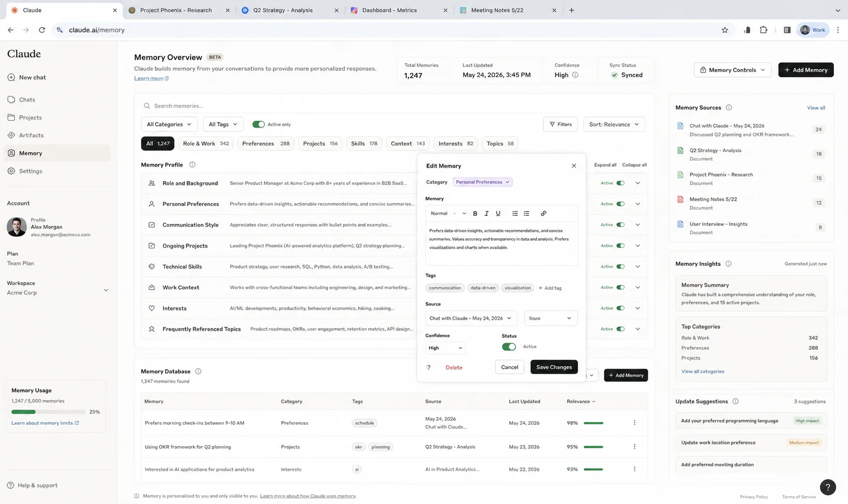Click Cancel in Edit Memory dialog
848x504 pixels.
coord(510,367)
